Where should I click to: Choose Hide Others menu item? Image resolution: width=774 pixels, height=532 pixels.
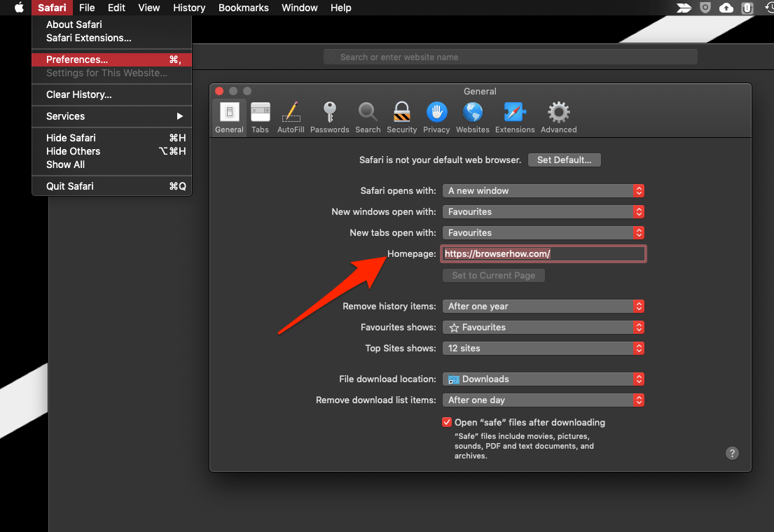pyautogui.click(x=111, y=151)
